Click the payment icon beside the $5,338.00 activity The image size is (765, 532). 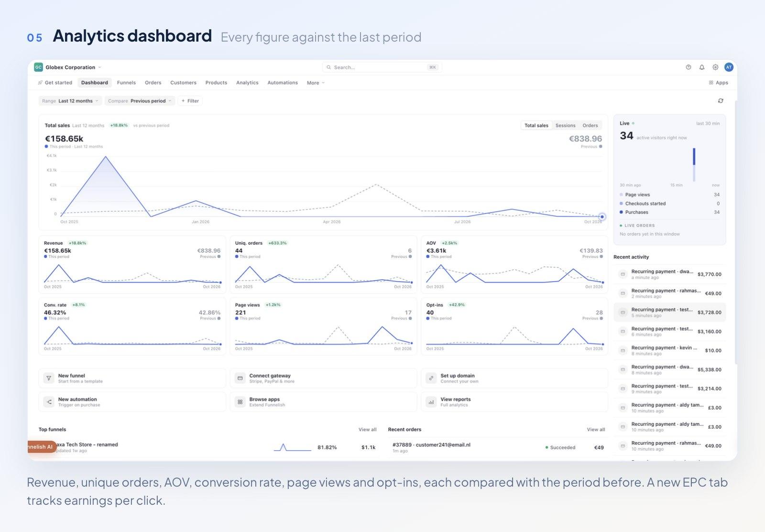[623, 369]
